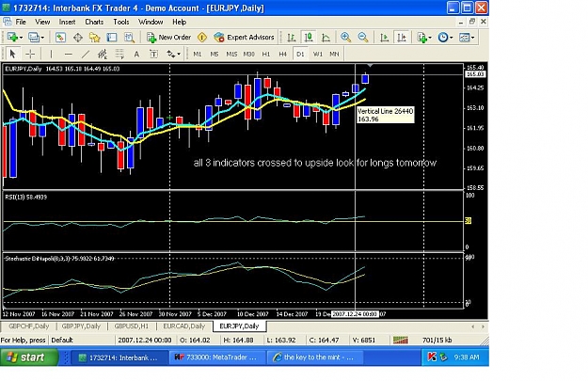Expand the Indicators dropdown arrow
588x381 pixels.
[430, 38]
